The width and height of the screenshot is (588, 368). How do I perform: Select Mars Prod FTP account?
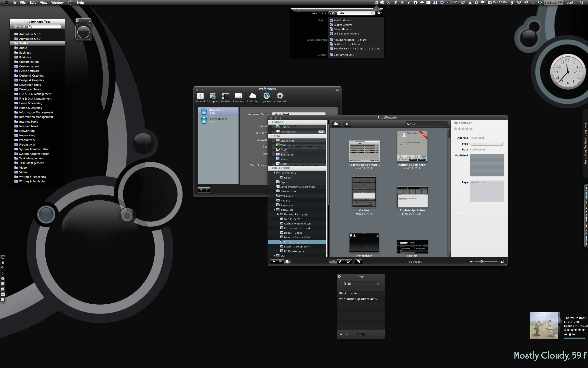pos(218,112)
